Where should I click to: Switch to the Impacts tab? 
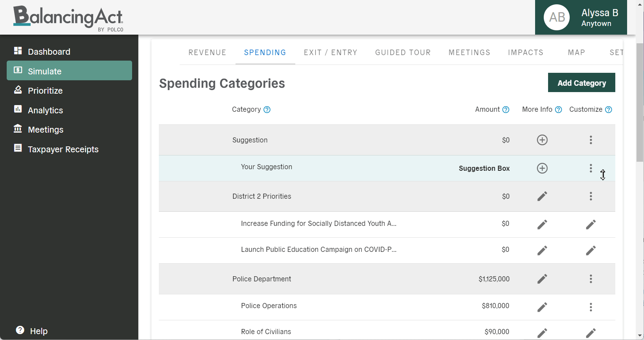tap(526, 52)
